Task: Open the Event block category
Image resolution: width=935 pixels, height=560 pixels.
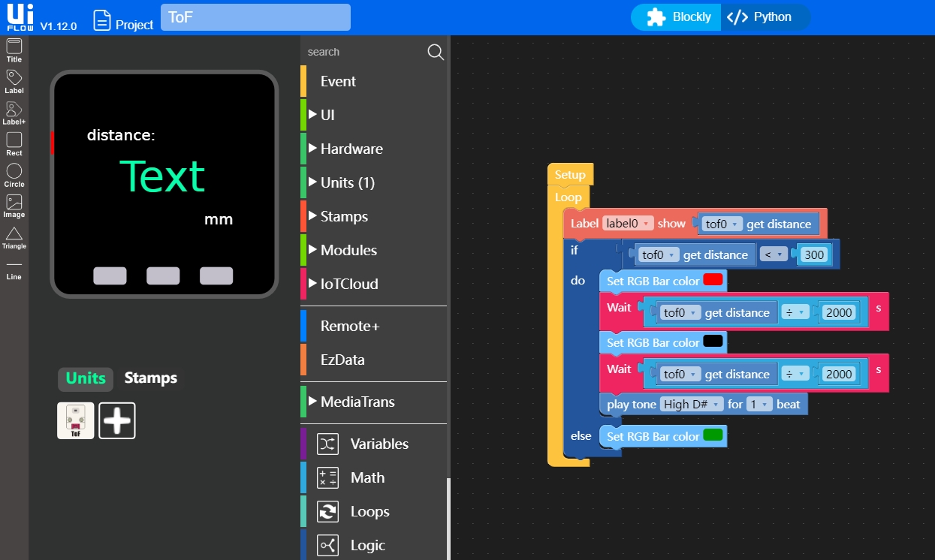Action: [338, 81]
